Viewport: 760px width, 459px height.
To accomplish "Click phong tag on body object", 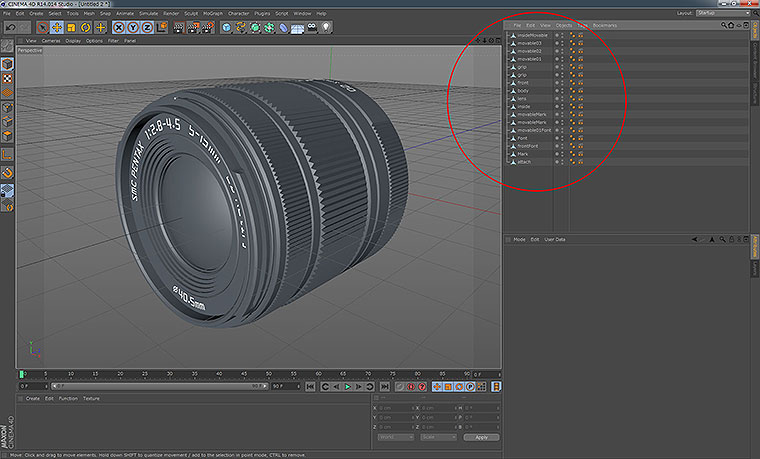I will 572,91.
